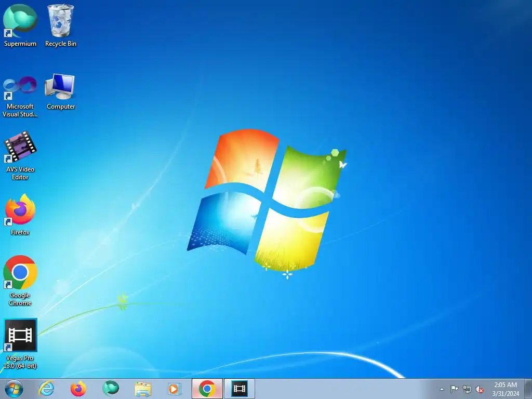Open the muted volume tray icon
Viewport: 532px width, 399px height.
pyautogui.click(x=480, y=389)
